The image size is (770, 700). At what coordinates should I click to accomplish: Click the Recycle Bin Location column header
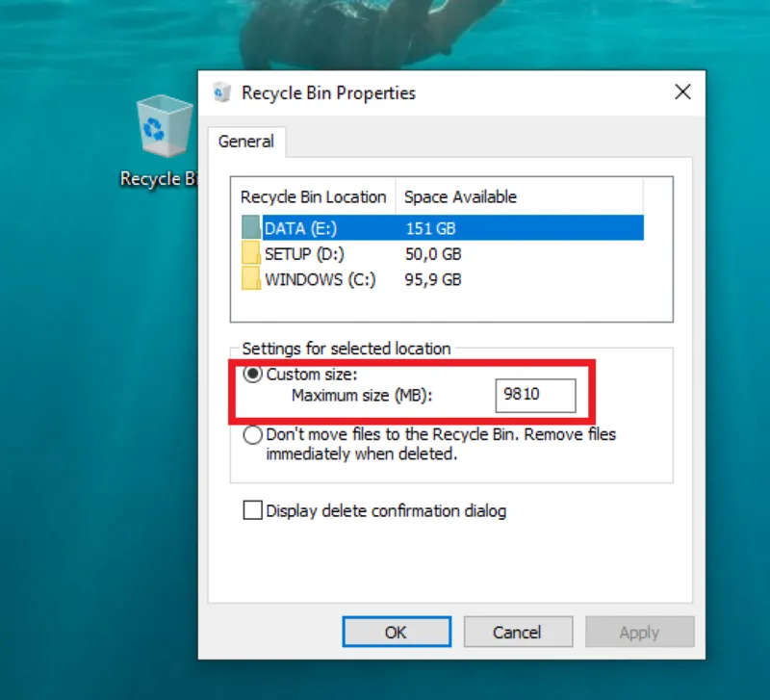[x=314, y=197]
